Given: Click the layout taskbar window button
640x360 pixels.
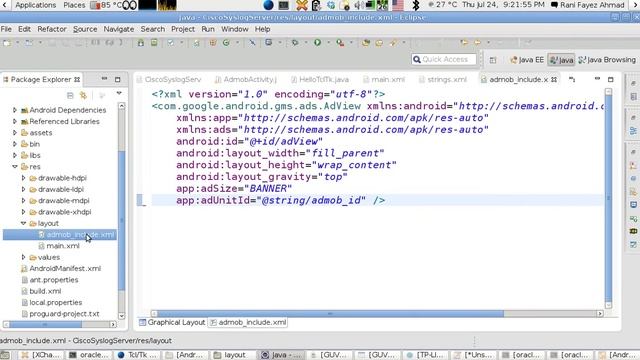Looking at the screenshot, I should [231, 355].
